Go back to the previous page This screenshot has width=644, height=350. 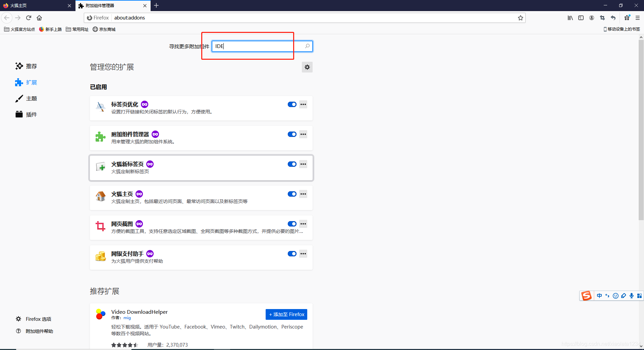[7, 18]
